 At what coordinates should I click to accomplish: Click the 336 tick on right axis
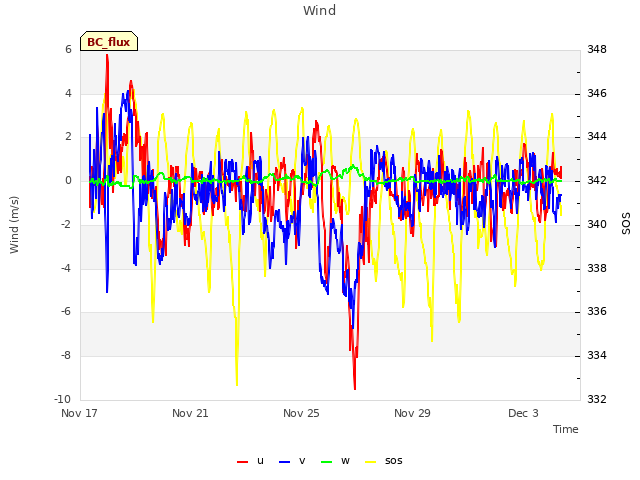click(x=597, y=312)
